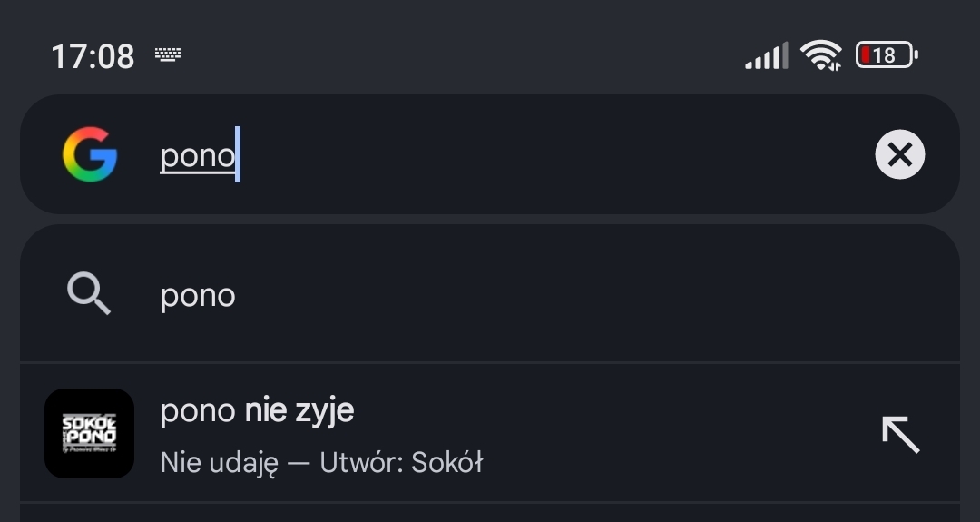Tap the Wi-Fi status icon
The width and height of the screenshot is (980, 522).
(x=821, y=56)
